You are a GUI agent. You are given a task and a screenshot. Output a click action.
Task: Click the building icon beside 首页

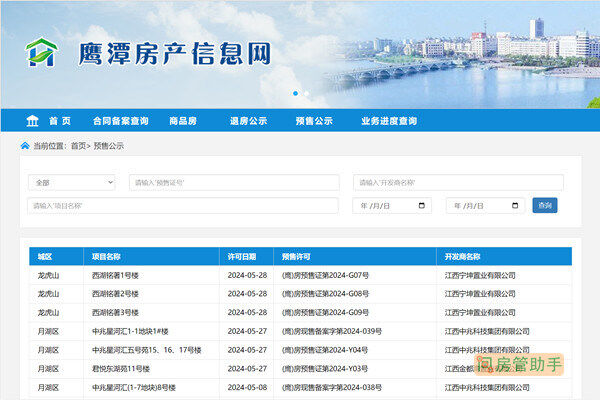33,121
